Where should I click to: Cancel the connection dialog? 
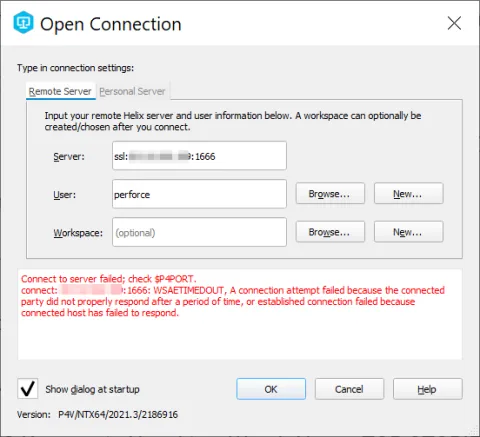tap(349, 389)
